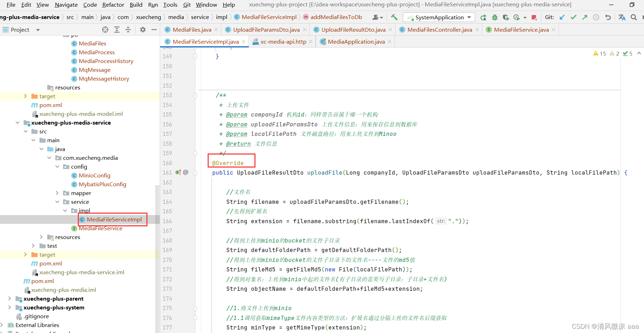The width and height of the screenshot is (644, 333).
Task: Toggle code fold at line 159
Action: (x=195, y=153)
